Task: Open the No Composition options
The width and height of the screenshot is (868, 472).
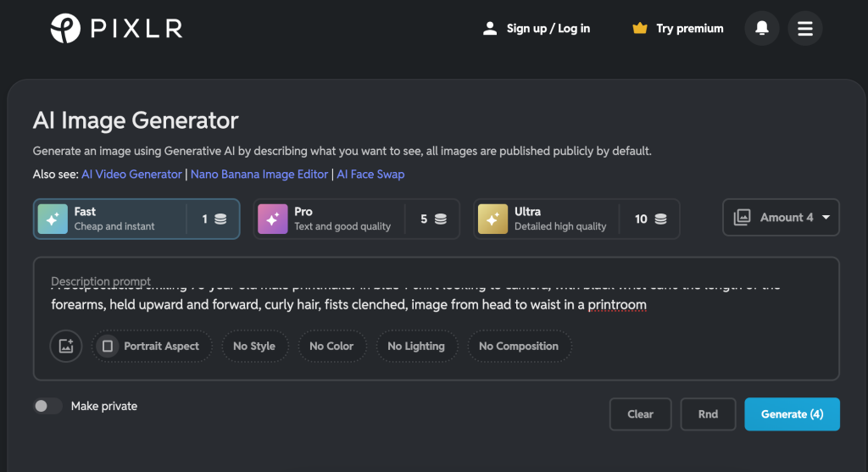Action: point(518,346)
